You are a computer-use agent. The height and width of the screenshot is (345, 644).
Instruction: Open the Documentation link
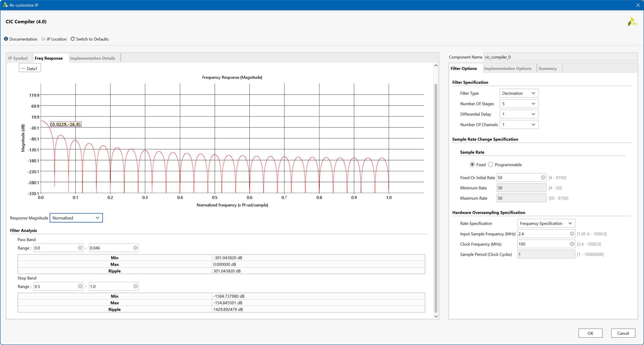point(23,39)
